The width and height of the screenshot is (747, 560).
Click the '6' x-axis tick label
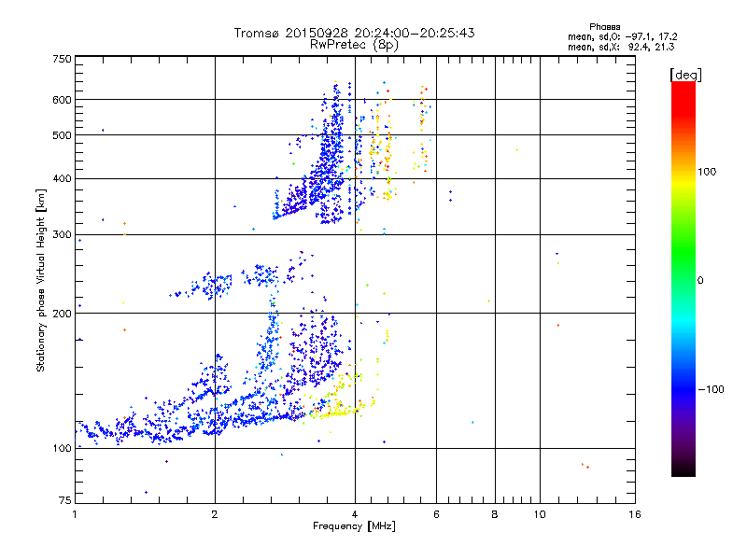point(436,514)
